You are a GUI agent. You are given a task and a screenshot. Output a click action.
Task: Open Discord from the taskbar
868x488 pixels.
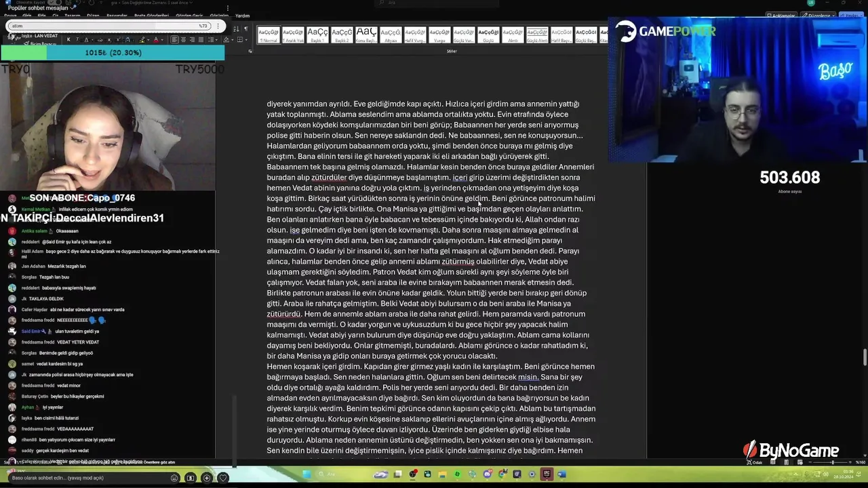pyautogui.click(x=487, y=474)
